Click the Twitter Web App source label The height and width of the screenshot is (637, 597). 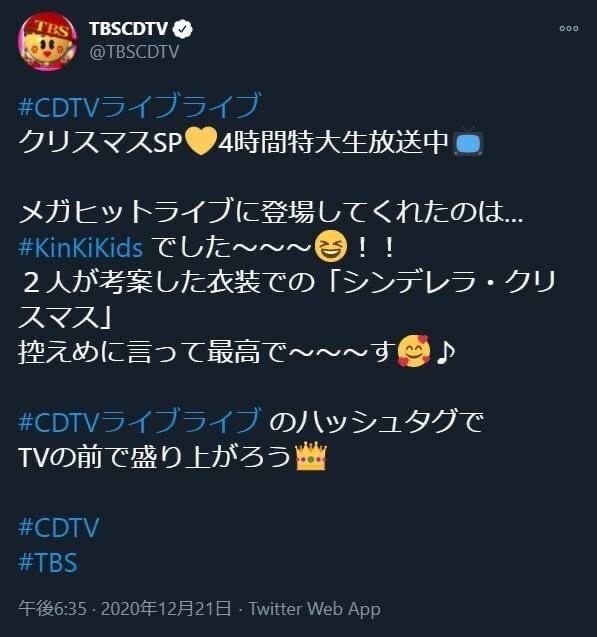[315, 609]
